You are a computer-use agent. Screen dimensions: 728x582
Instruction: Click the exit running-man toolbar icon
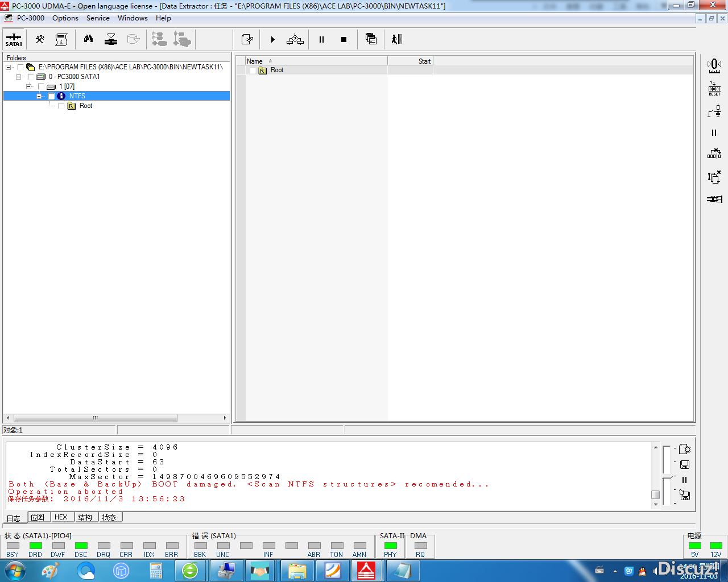click(x=396, y=39)
